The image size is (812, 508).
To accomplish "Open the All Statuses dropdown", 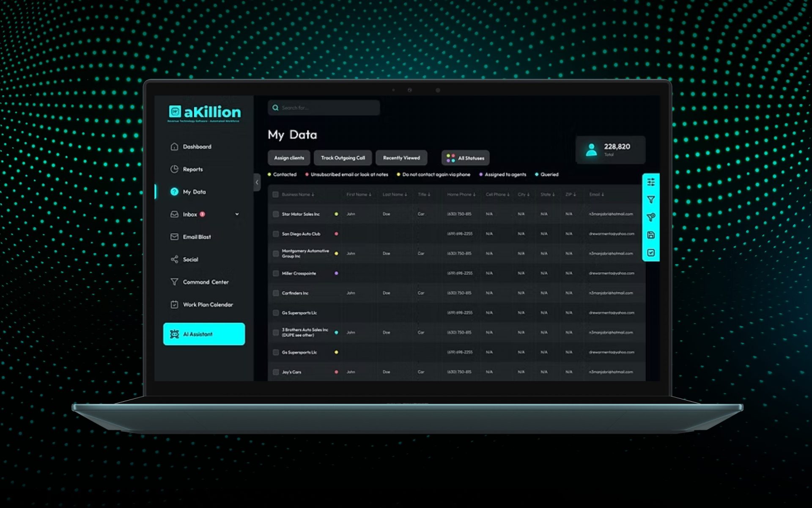I will pos(465,158).
